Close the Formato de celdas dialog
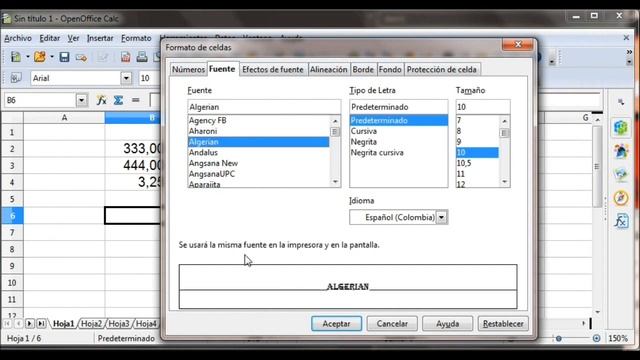The height and width of the screenshot is (360, 640). (518, 44)
